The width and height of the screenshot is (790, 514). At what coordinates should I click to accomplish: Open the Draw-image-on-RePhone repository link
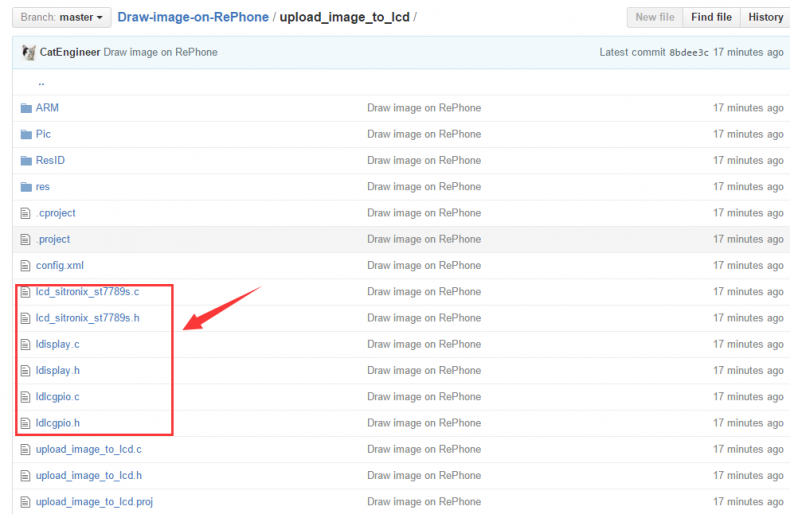(x=193, y=17)
